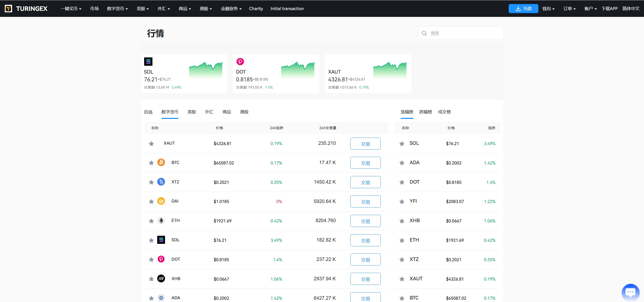Open the Charity nav link
644x302 pixels.
(x=256, y=9)
